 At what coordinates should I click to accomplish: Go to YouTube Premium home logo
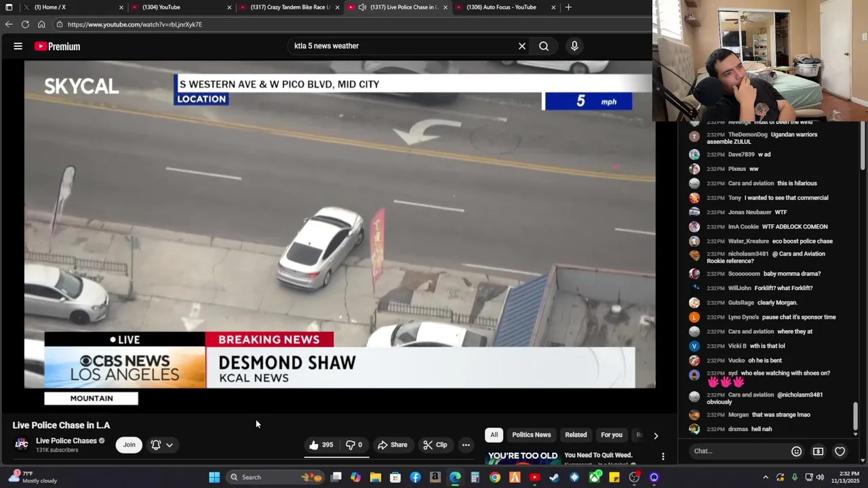(58, 46)
